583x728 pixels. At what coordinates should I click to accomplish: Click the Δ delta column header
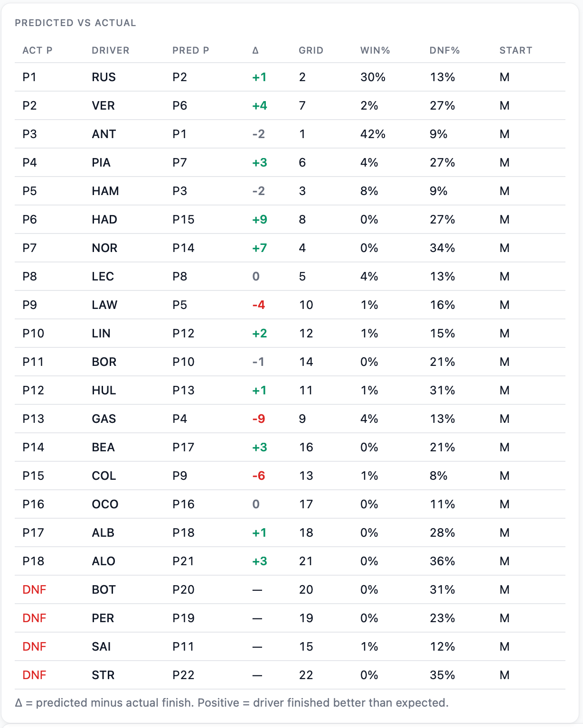coord(255,50)
